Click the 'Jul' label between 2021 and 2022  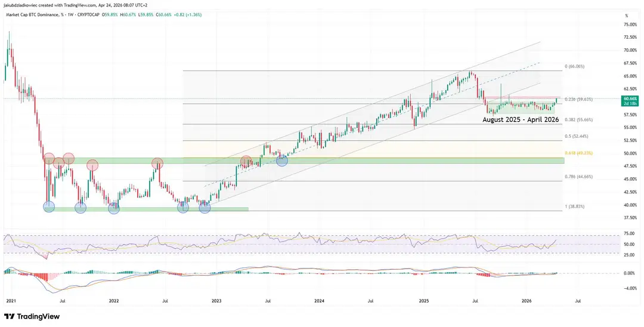click(x=63, y=301)
